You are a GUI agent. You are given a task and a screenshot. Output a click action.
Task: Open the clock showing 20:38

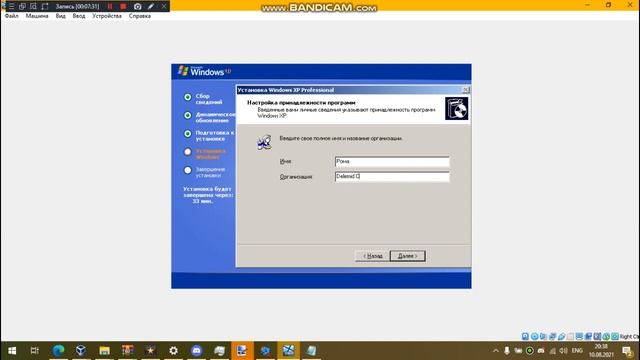(601, 351)
